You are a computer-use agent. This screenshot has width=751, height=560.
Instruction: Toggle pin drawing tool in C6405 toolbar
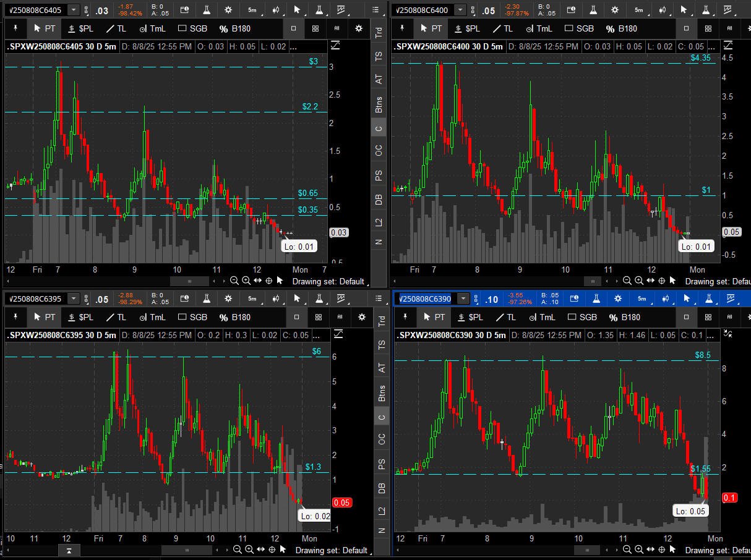click(x=15, y=28)
